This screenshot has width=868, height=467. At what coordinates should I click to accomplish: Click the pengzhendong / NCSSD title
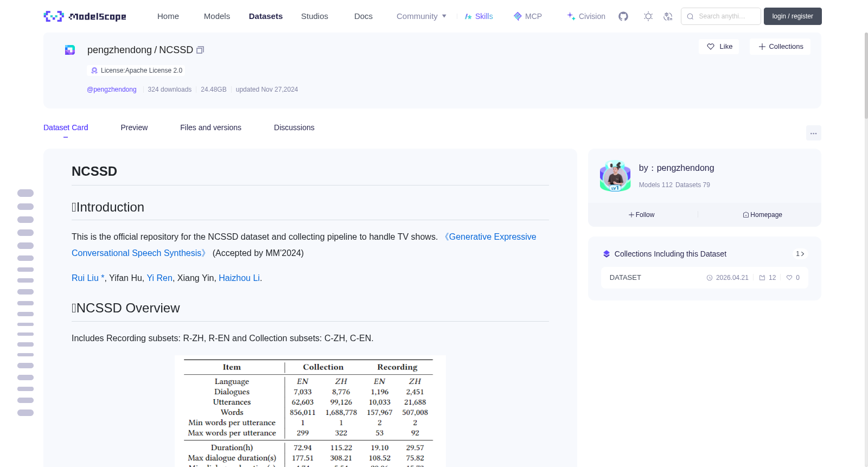140,50
